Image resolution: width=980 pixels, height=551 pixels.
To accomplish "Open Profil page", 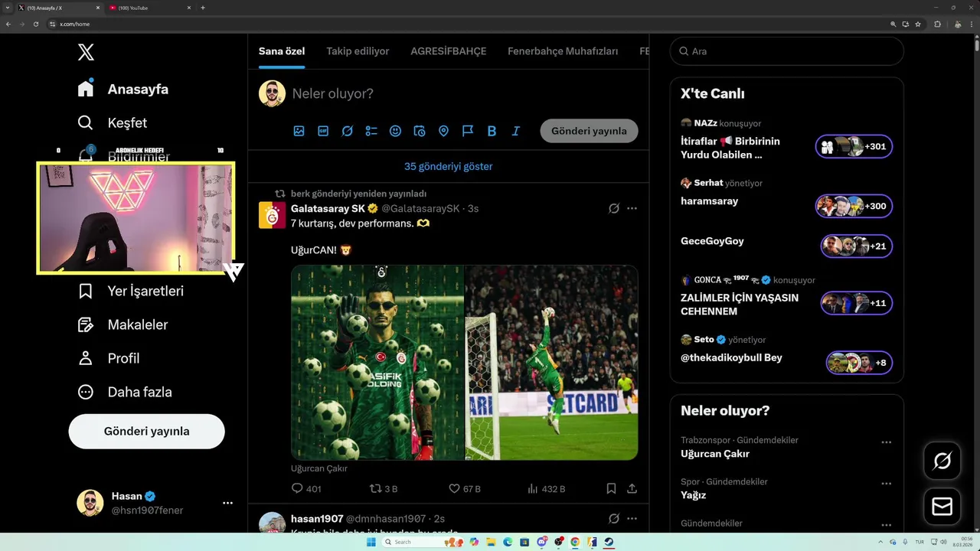I will pos(109,358).
